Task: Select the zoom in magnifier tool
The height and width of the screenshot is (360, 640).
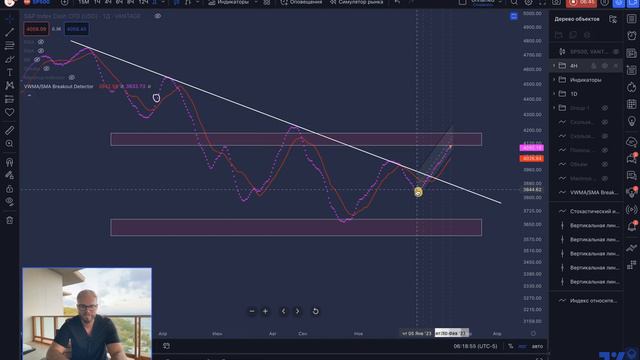Action: tap(9, 143)
